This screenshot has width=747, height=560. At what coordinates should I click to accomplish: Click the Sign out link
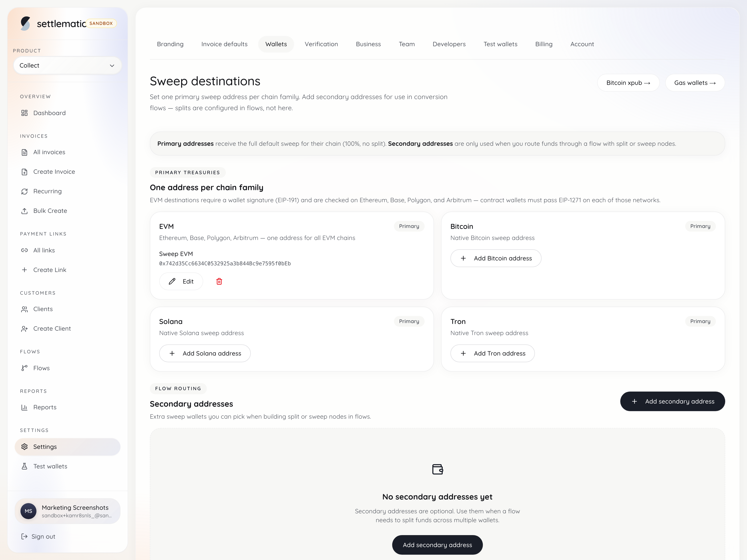38,536
